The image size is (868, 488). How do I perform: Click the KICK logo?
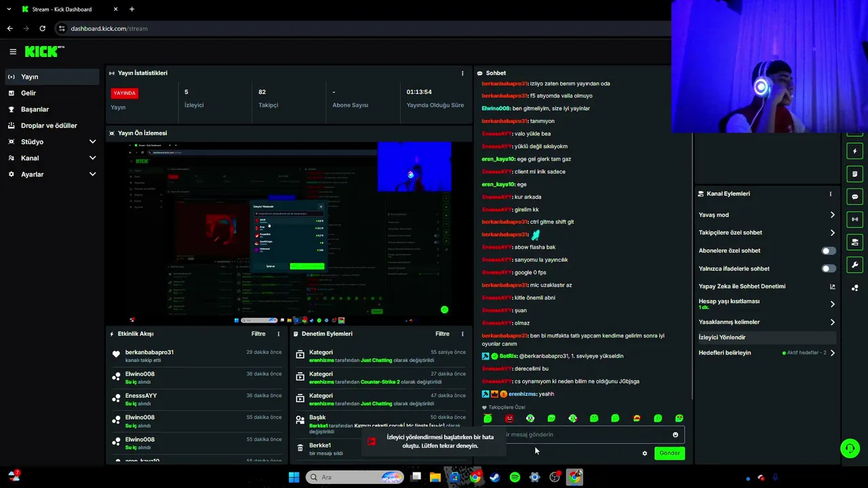click(44, 52)
